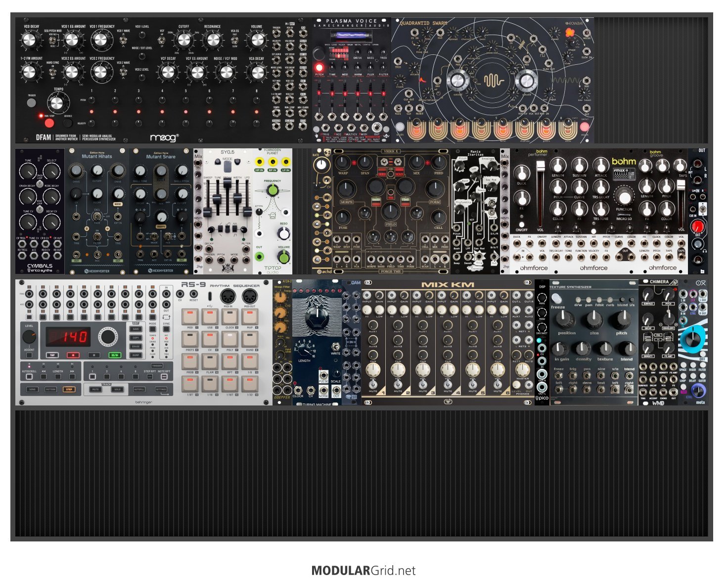The image size is (728, 581).
Task: Click the MASTER knob on MIX KM
Action: [x=522, y=370]
